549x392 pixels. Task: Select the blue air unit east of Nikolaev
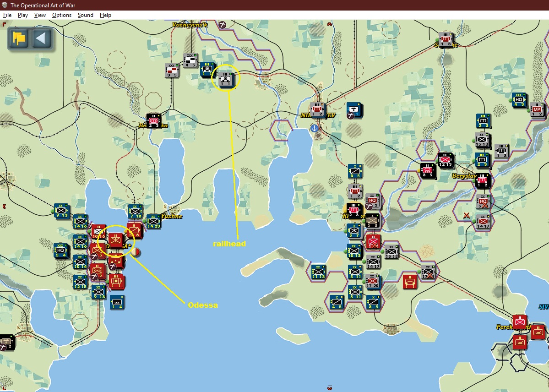tap(354, 110)
